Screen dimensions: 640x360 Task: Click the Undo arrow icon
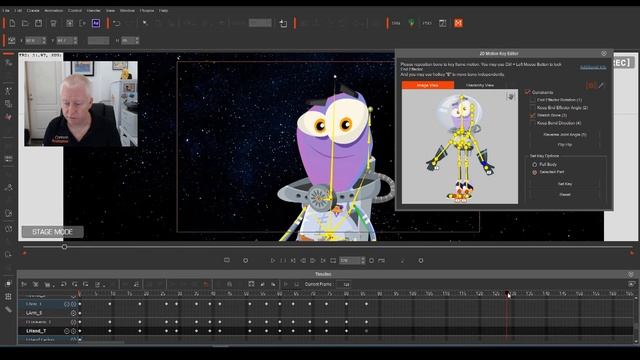tap(117, 23)
